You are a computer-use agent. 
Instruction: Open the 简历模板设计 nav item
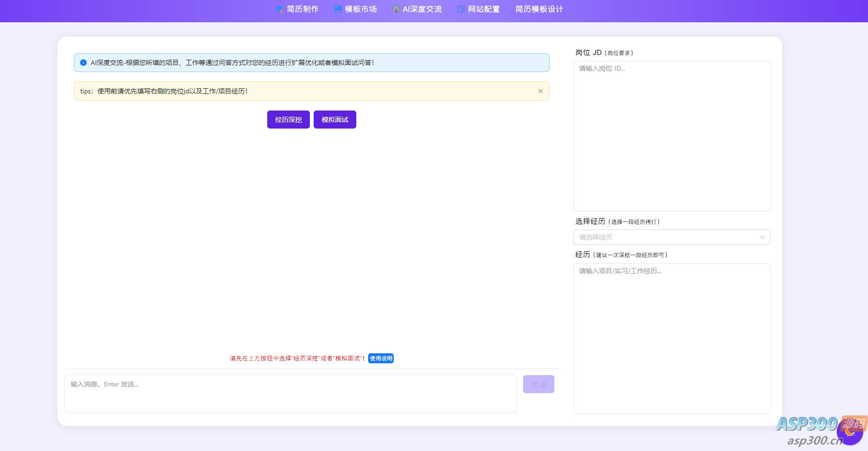point(539,9)
